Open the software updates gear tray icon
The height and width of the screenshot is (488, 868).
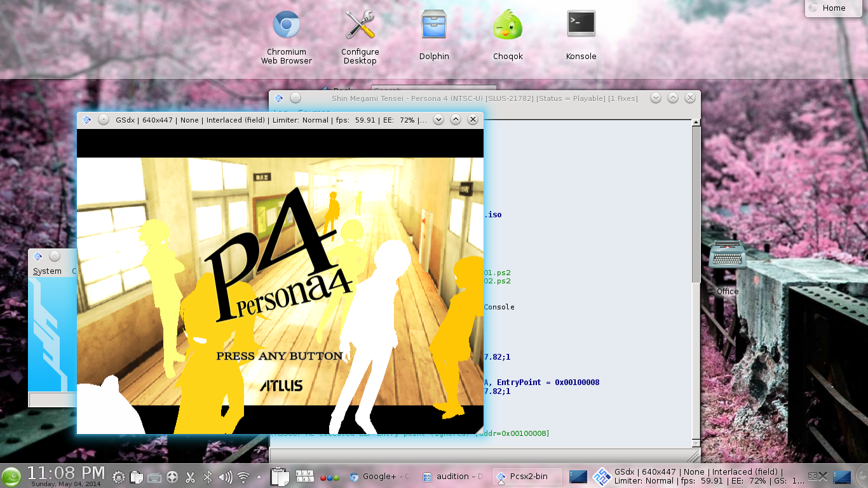click(x=118, y=477)
